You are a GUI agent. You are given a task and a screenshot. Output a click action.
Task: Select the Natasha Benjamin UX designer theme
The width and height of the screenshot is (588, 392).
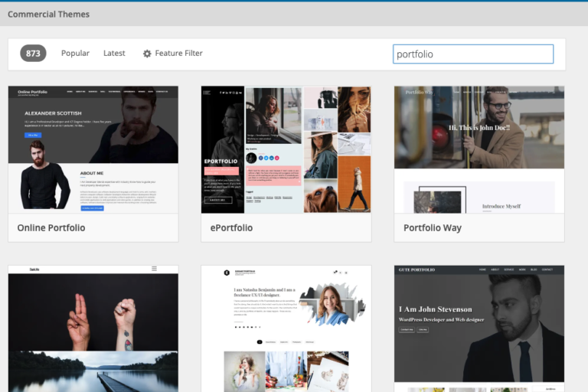tap(286, 328)
